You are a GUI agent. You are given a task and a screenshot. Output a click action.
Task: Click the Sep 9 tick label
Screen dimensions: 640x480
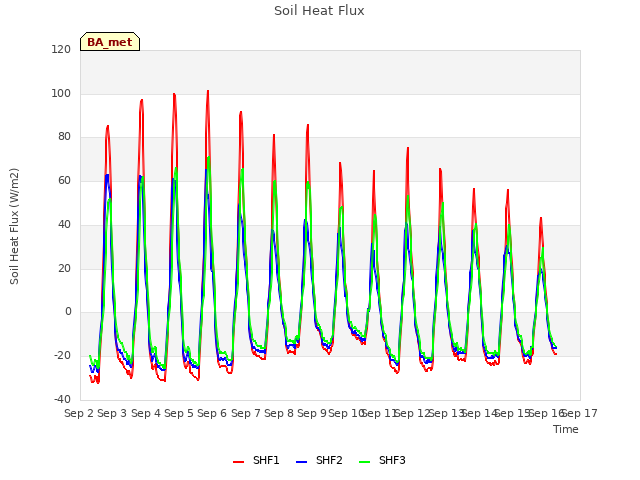click(x=312, y=413)
